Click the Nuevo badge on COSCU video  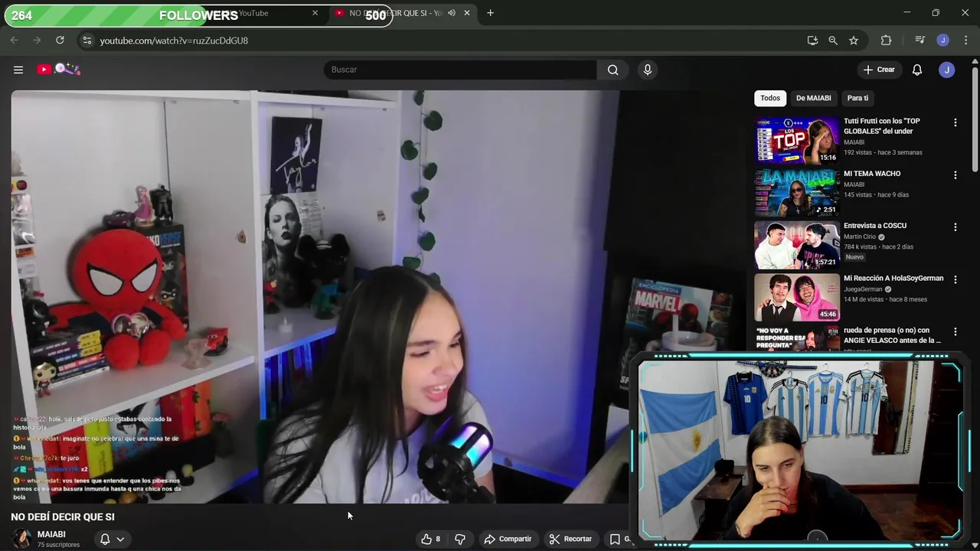pyautogui.click(x=854, y=257)
